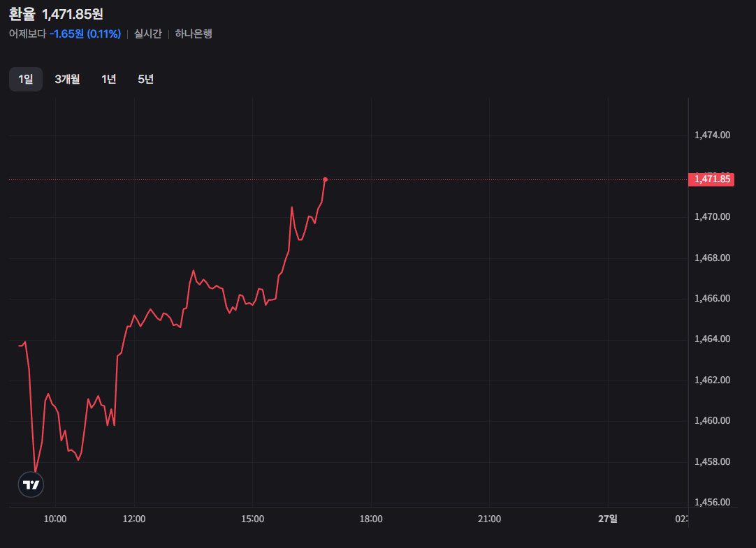The width and height of the screenshot is (756, 548).
Task: Click the TradingView logo icon
Action: pos(31,484)
